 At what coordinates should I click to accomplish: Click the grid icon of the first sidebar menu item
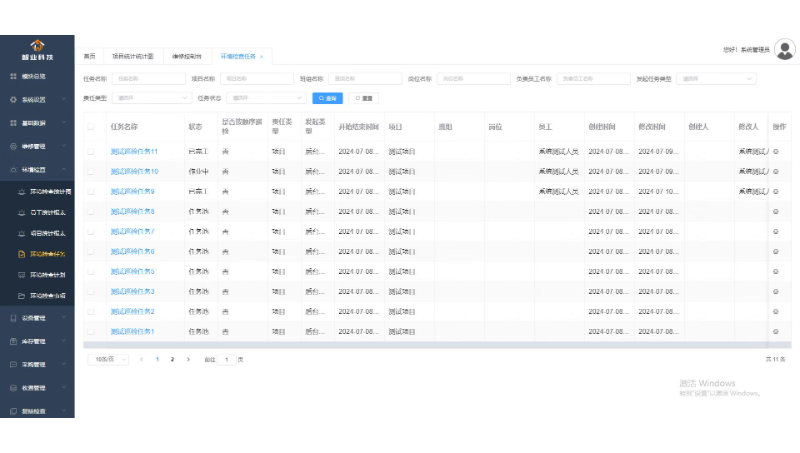click(x=14, y=77)
